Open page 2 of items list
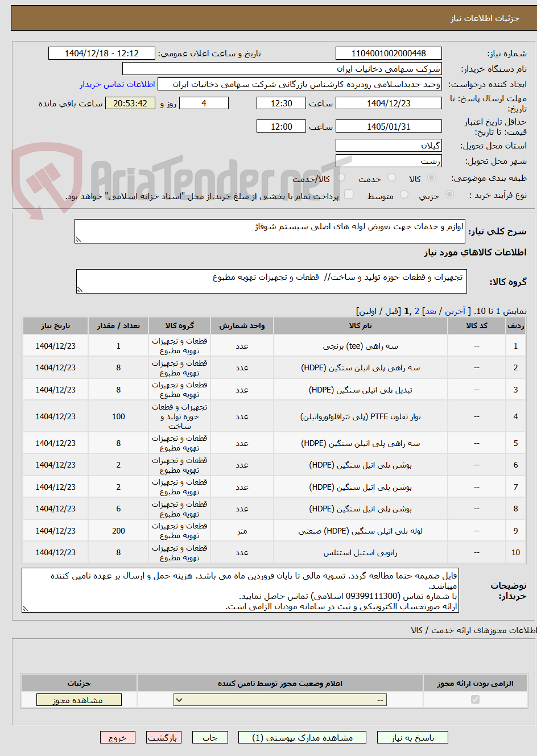Image resolution: width=537 pixels, height=756 pixels. (x=416, y=311)
